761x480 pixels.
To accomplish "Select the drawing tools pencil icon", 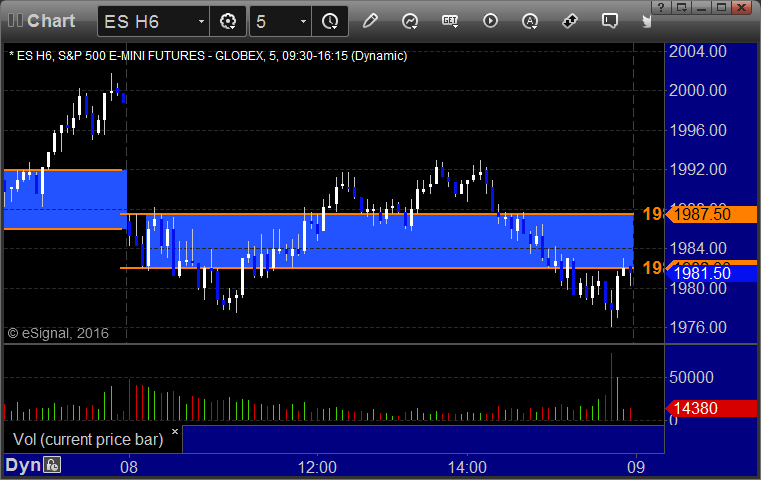I will pos(370,21).
